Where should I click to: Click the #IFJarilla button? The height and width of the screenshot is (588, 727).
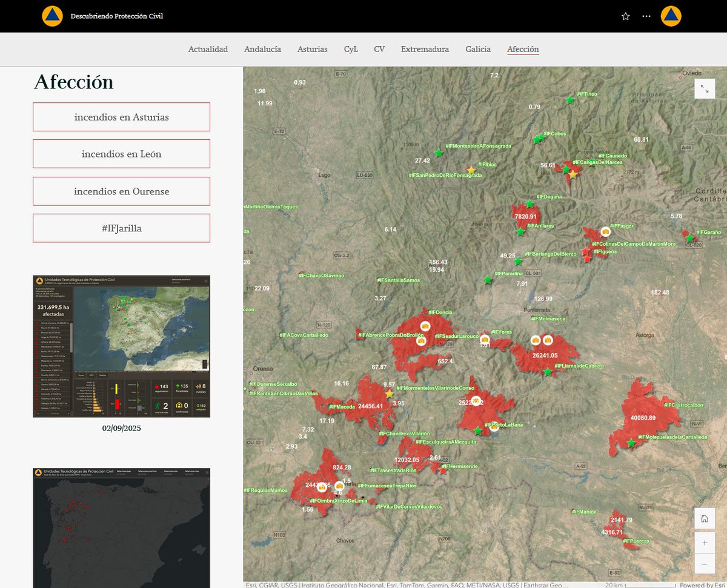point(121,228)
